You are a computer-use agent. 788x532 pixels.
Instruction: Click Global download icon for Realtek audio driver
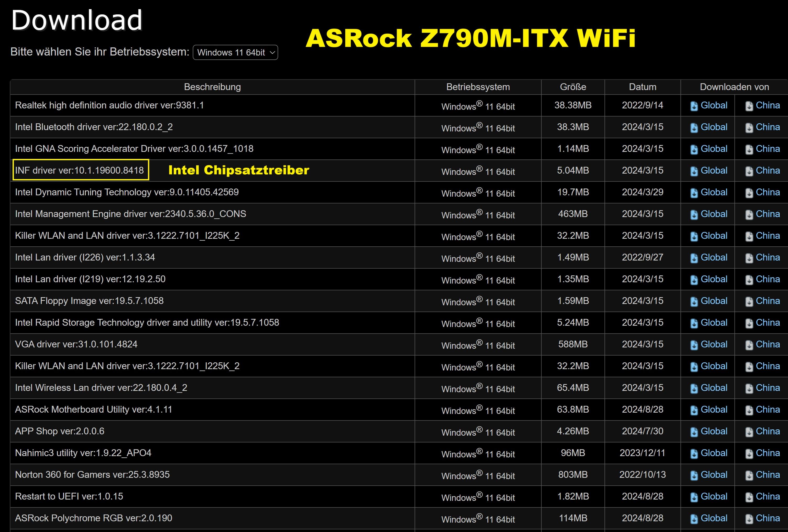coord(694,106)
